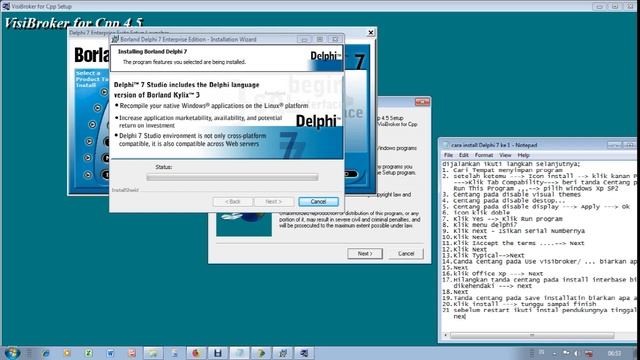Cancel the VisiBroker setup dialog

406,253
